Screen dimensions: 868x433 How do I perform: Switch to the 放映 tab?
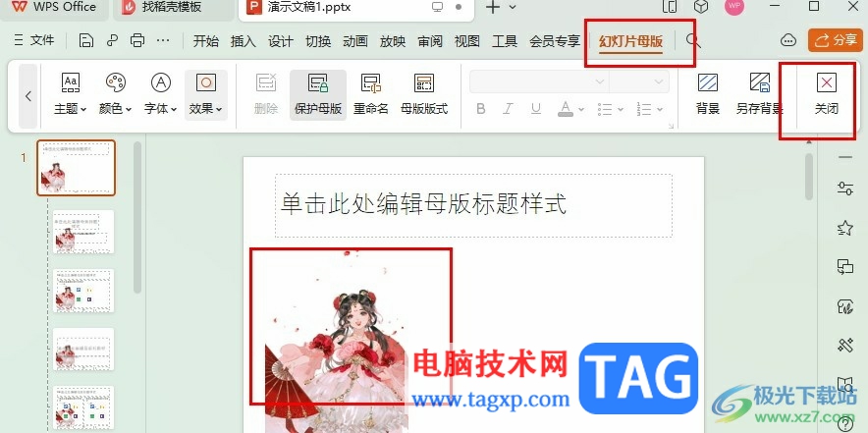pos(393,41)
